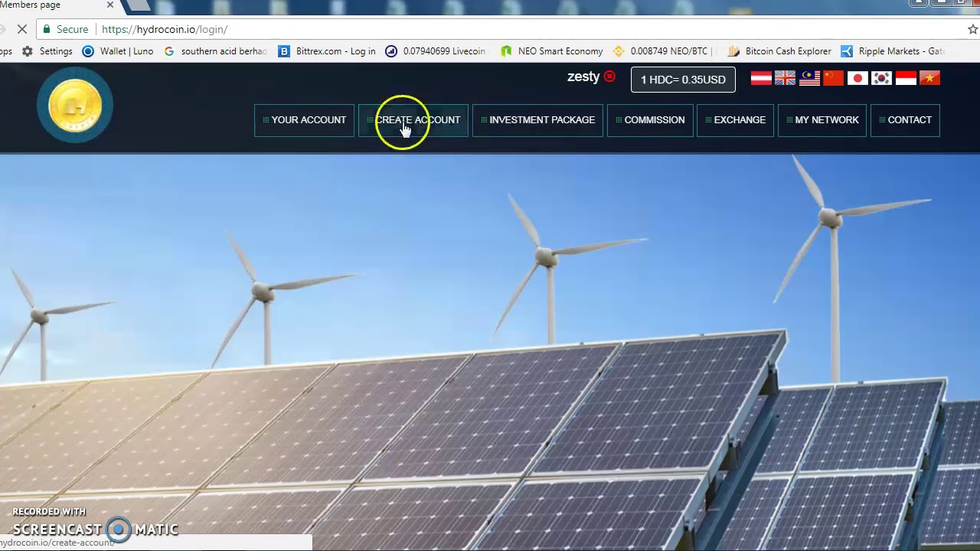
Task: Open the MY NETWORK menu
Action: point(822,120)
